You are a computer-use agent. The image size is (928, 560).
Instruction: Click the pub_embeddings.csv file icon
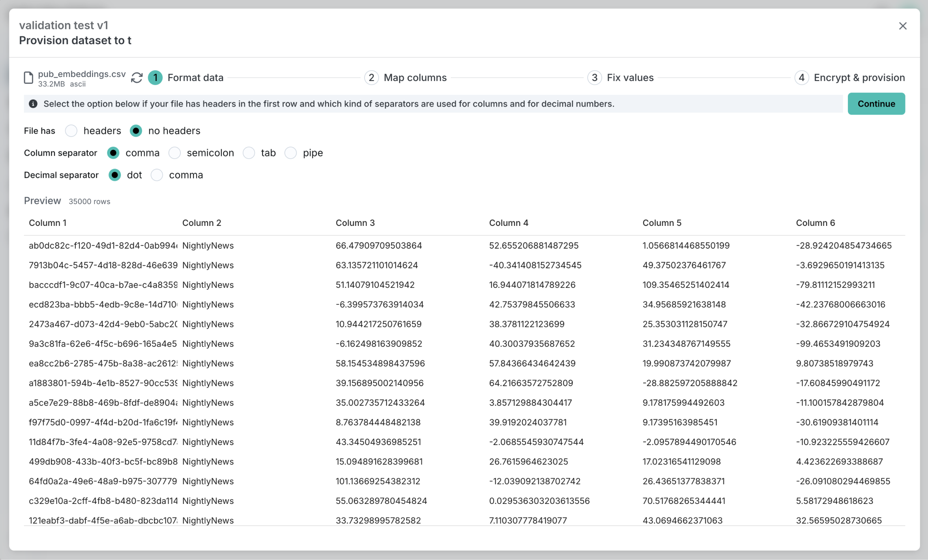pos(28,78)
